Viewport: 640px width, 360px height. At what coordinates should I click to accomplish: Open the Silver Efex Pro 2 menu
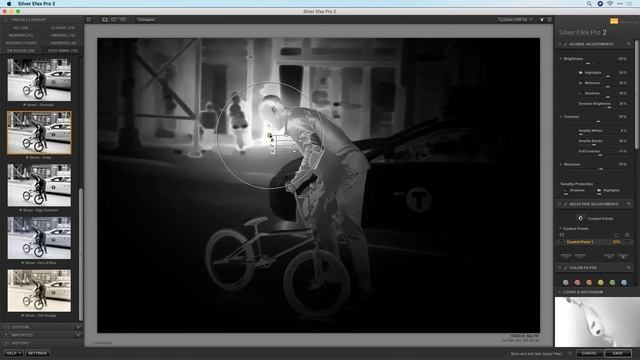point(36,4)
